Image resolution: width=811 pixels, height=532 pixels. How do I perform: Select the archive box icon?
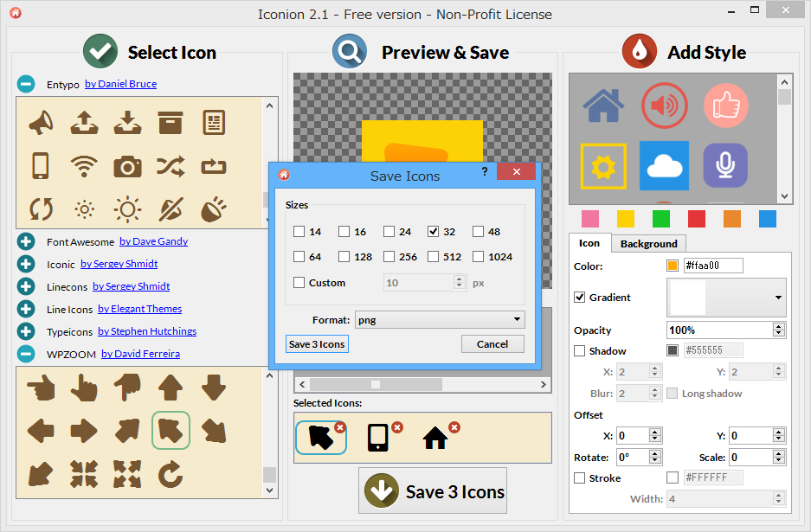tap(171, 123)
